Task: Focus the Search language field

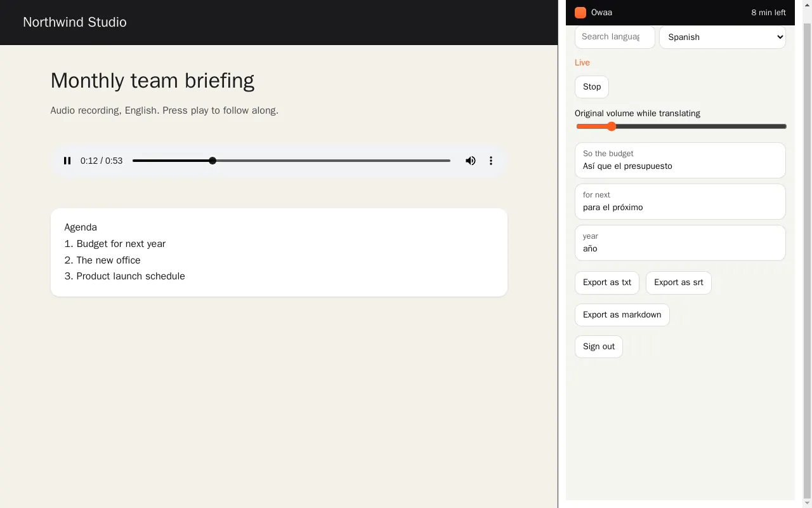Action: tap(615, 37)
